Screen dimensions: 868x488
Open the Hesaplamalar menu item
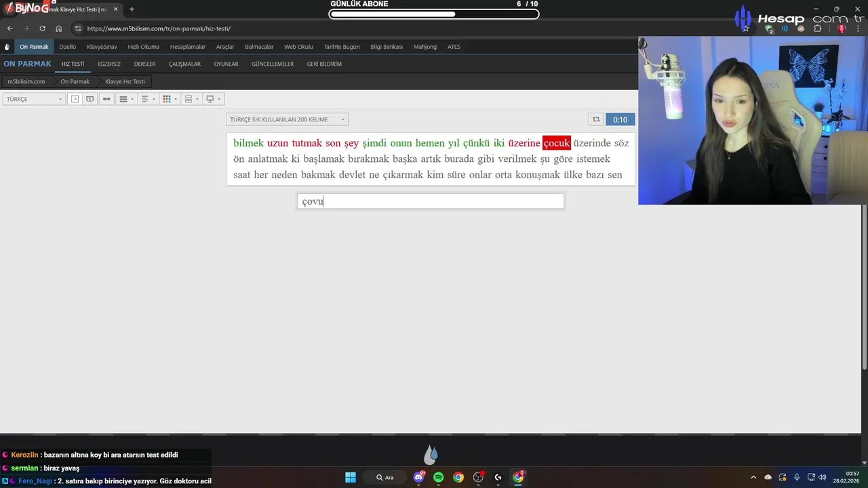188,47
